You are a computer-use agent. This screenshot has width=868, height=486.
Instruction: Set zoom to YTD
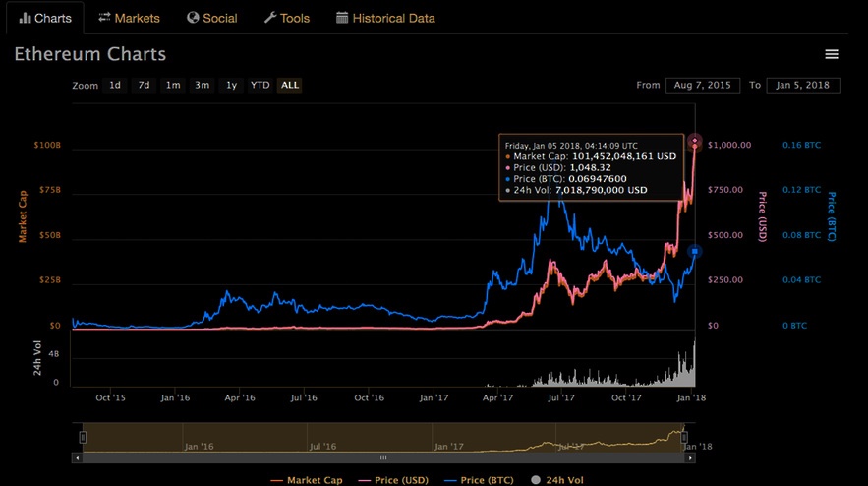coord(260,85)
